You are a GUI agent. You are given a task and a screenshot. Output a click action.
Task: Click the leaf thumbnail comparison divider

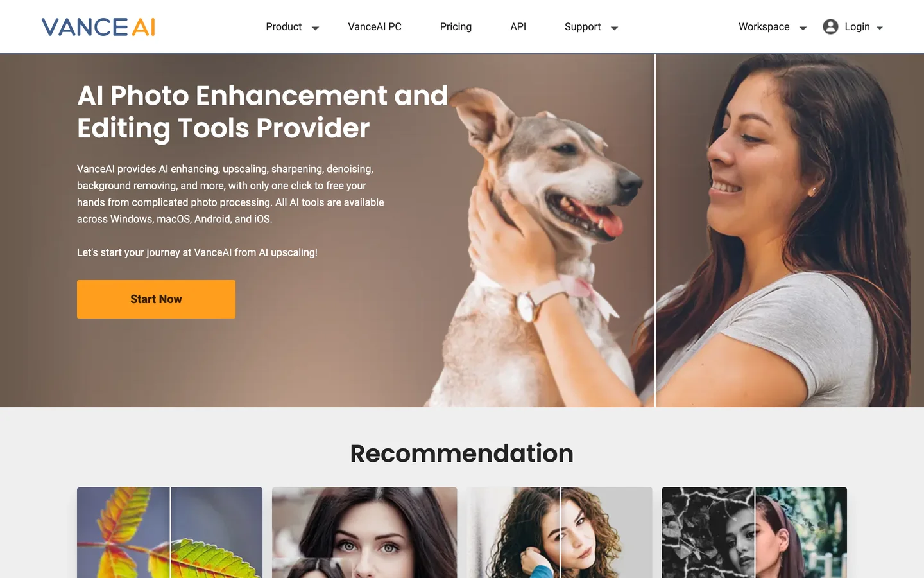(170, 532)
